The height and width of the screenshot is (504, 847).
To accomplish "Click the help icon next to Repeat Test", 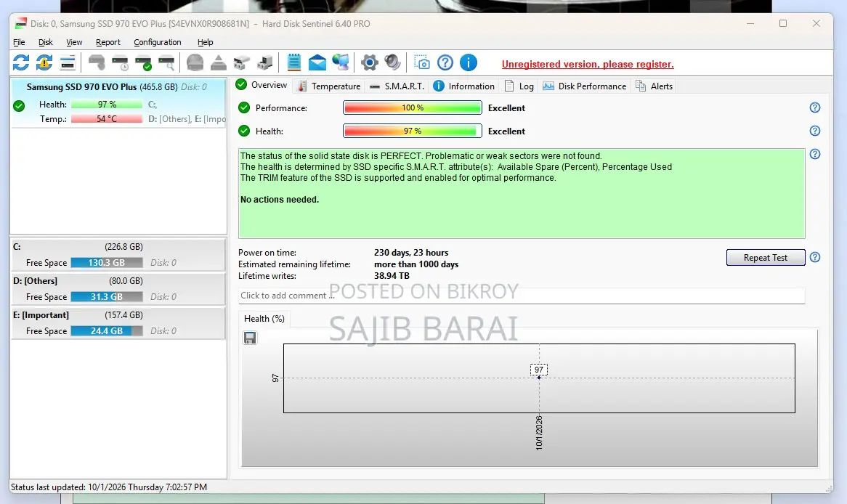I will click(x=815, y=257).
